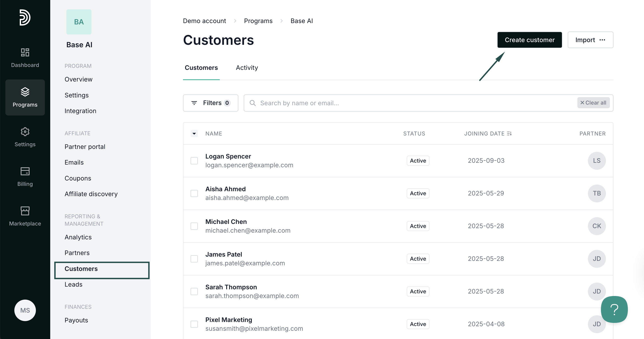Viewport: 644px width, 339px height.
Task: Go to Coupons in the side menu
Action: point(78,178)
